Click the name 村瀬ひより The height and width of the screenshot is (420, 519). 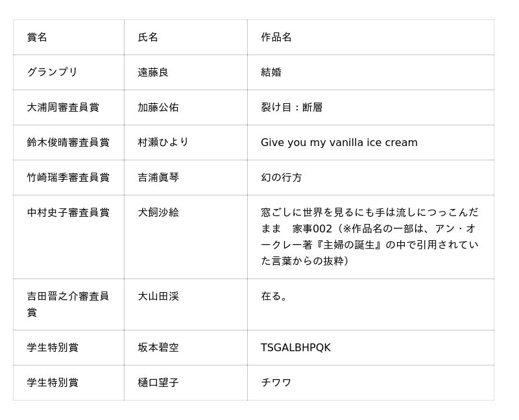click(163, 143)
